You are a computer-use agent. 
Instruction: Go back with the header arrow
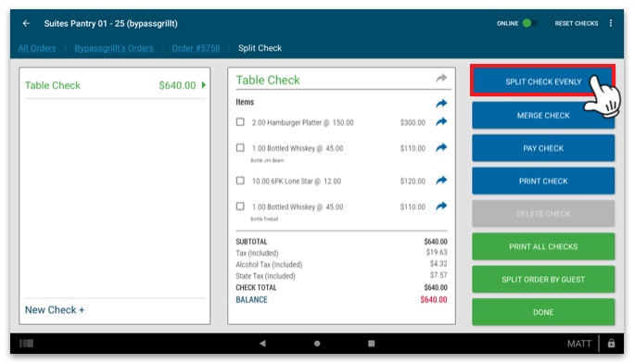pos(26,23)
